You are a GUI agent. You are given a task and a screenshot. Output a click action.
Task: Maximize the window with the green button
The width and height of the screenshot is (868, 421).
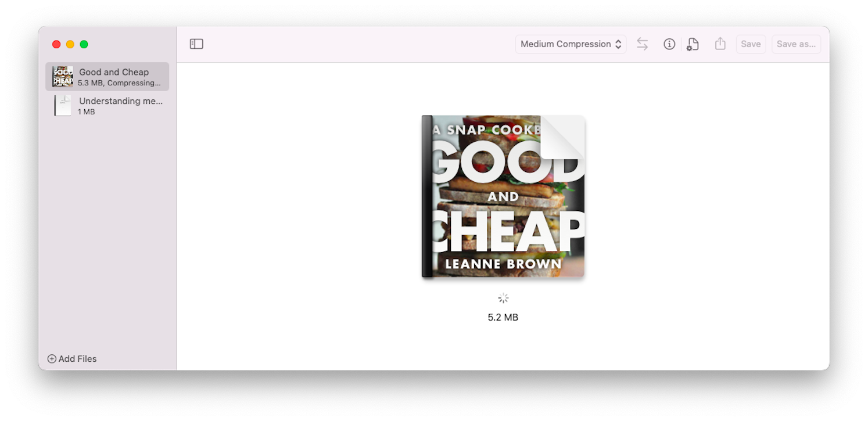pyautogui.click(x=84, y=44)
